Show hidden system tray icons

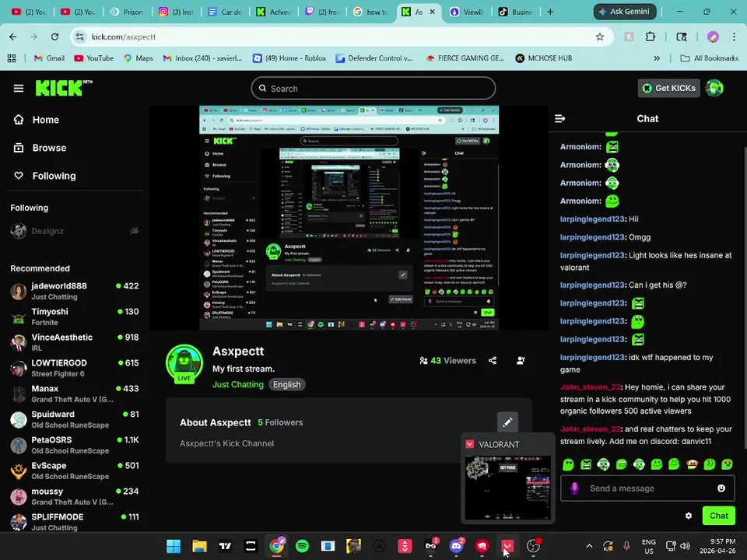589,546
